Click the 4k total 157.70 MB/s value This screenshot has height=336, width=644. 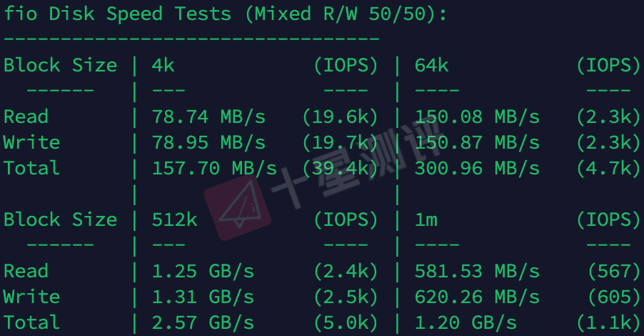(214, 168)
